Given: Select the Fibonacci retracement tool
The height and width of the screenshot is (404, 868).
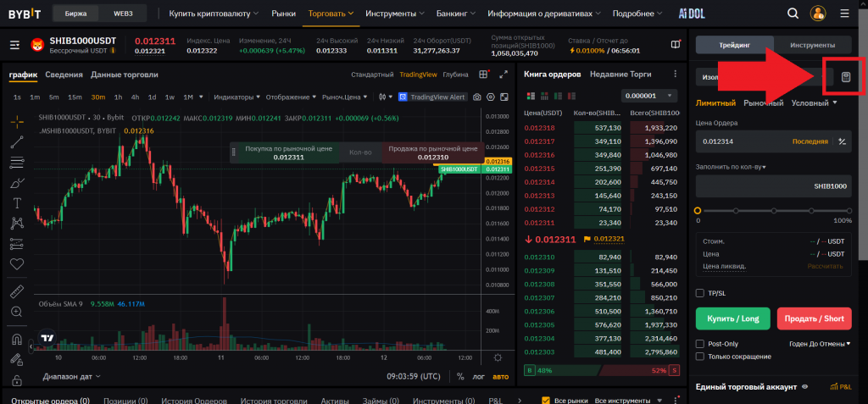Looking at the screenshot, I should coord(17,162).
